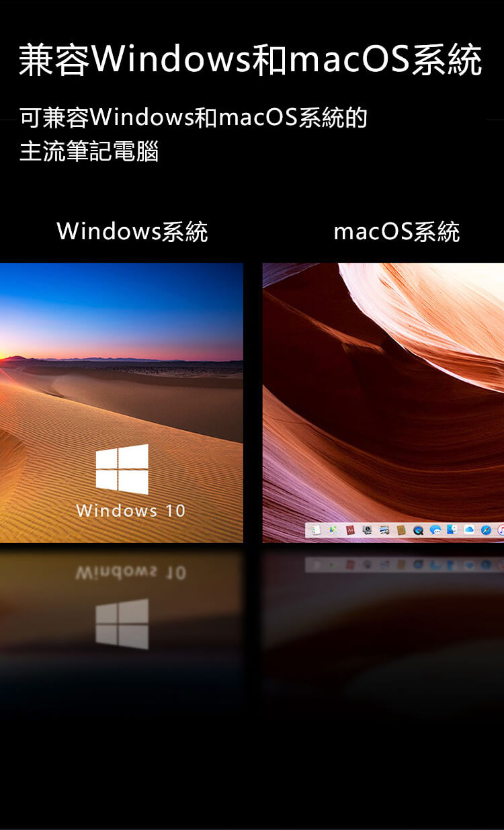The height and width of the screenshot is (830, 504).
Task: Launch Safari compass icon
Action: 486,531
